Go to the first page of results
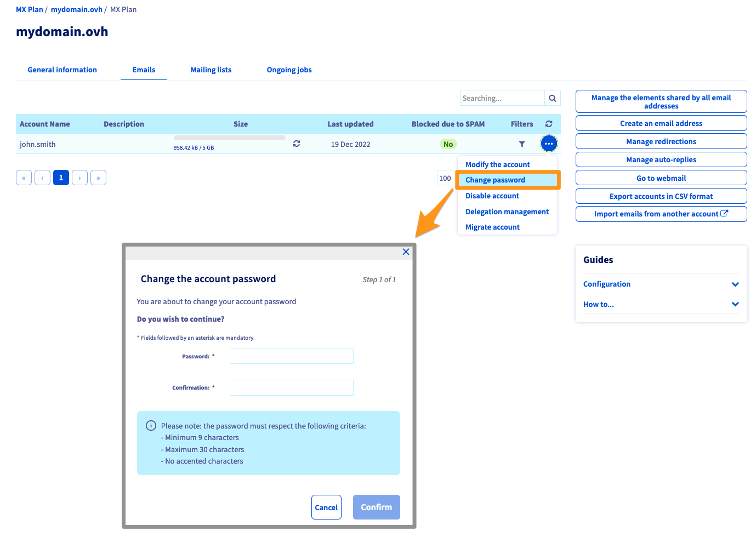 click(24, 178)
